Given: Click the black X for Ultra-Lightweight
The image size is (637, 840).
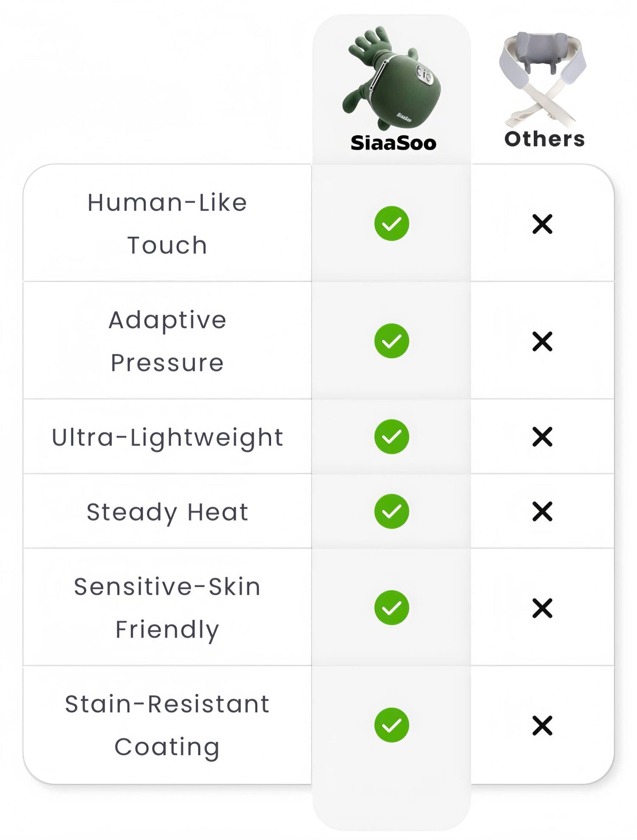Looking at the screenshot, I should (542, 437).
